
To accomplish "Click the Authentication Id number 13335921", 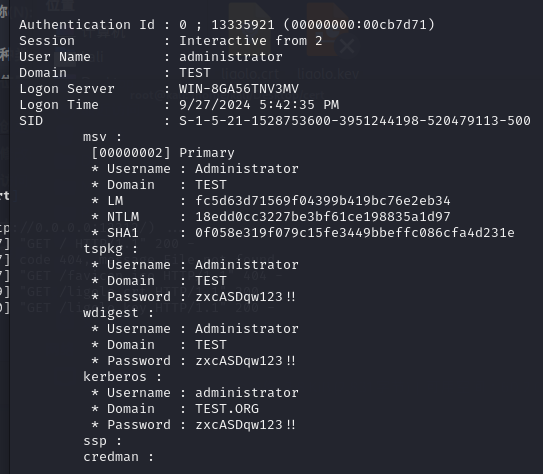I will coord(243,25).
